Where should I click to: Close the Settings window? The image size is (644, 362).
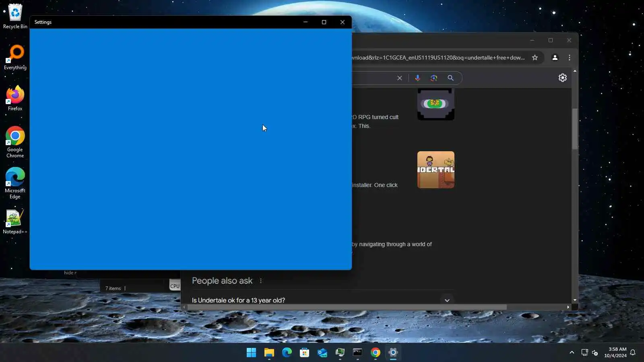(343, 22)
